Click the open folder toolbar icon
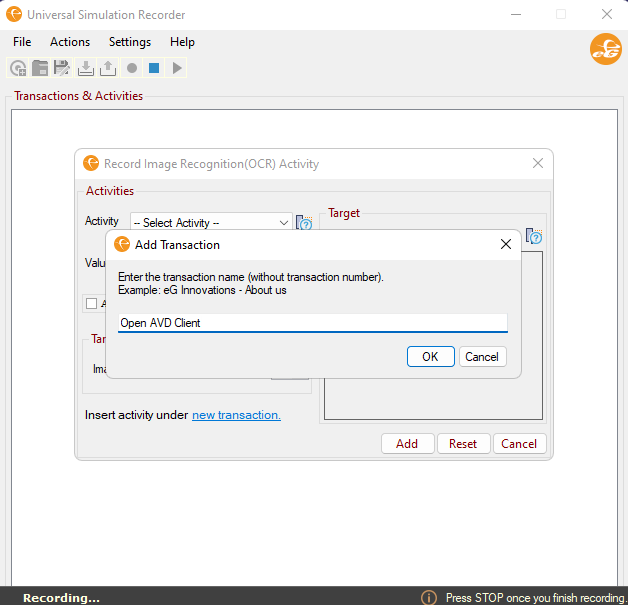 pyautogui.click(x=40, y=68)
